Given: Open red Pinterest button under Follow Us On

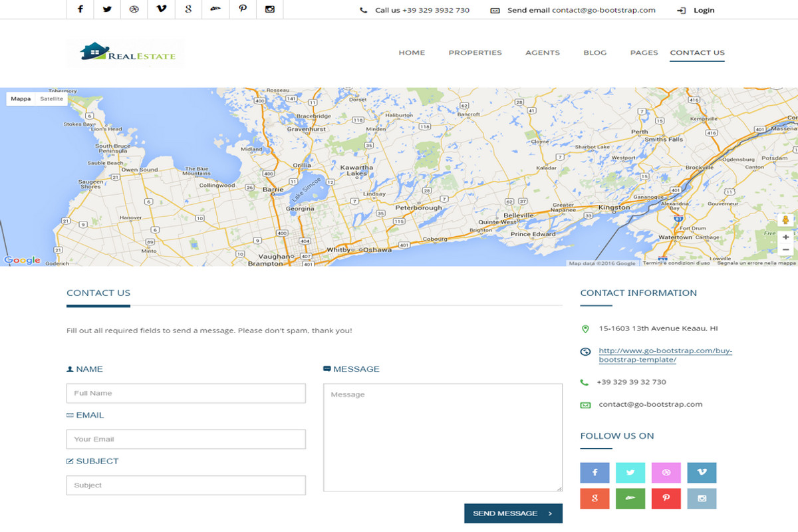Looking at the screenshot, I should 666,498.
